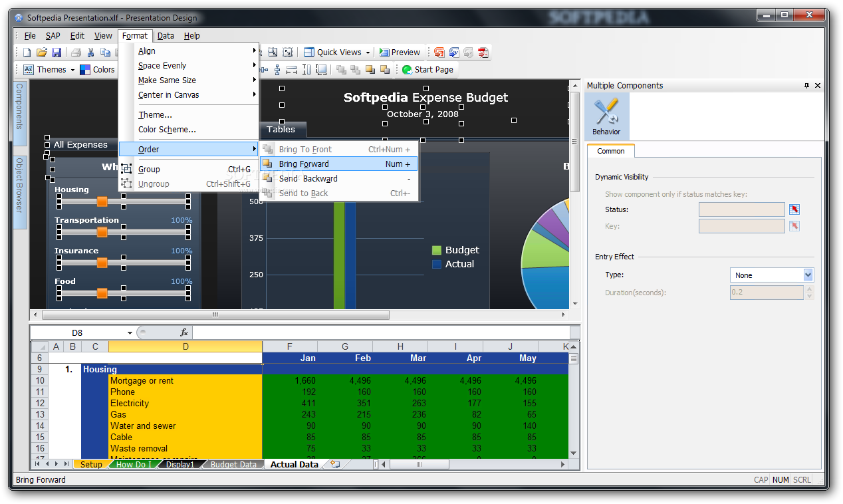Click the New document toolbar icon
The image size is (843, 504).
click(27, 53)
